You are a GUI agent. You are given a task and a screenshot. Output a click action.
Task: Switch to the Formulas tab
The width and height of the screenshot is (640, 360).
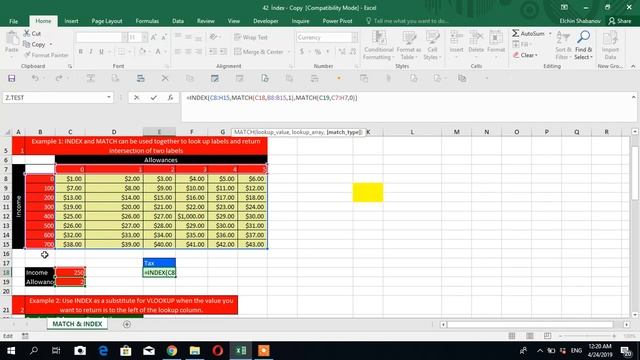[147, 21]
